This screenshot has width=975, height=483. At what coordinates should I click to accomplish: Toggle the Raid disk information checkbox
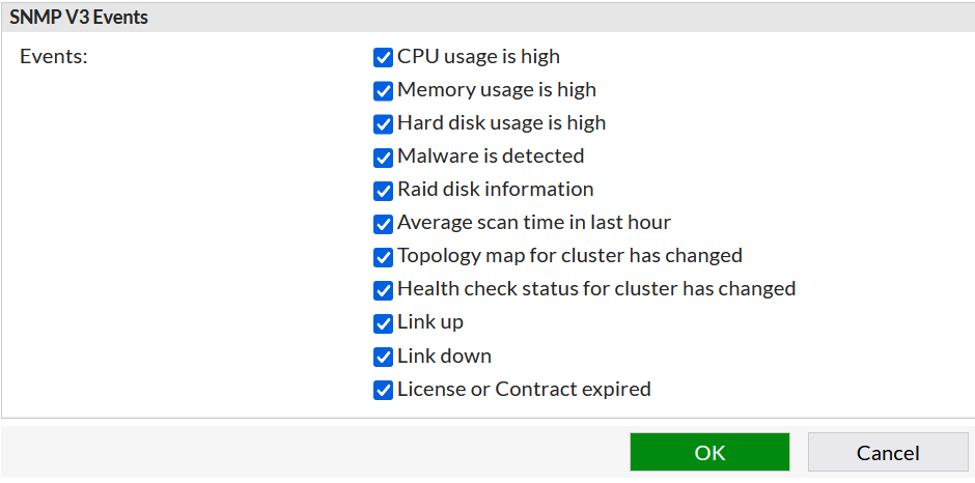pos(383,191)
